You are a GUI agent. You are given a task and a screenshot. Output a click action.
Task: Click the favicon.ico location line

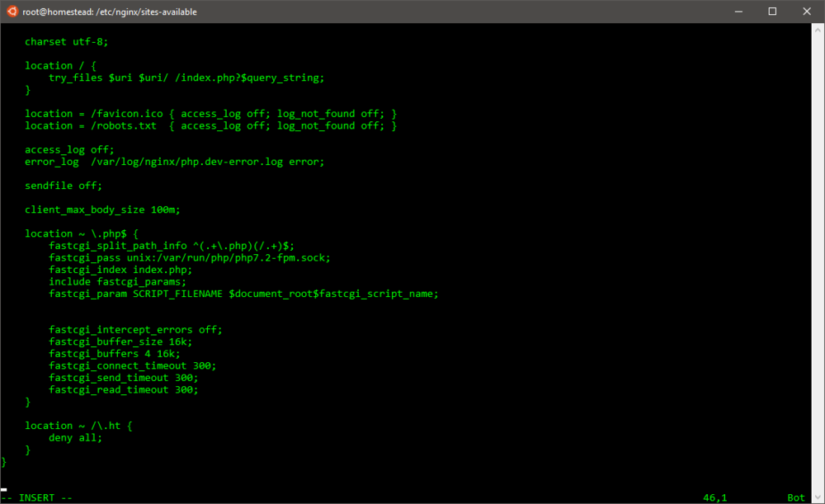click(x=210, y=114)
